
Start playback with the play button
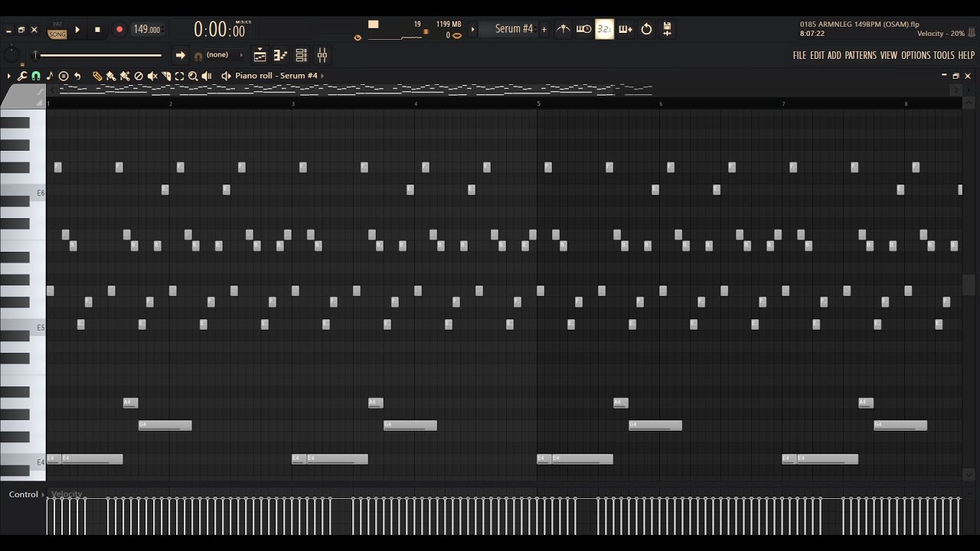pos(77,30)
